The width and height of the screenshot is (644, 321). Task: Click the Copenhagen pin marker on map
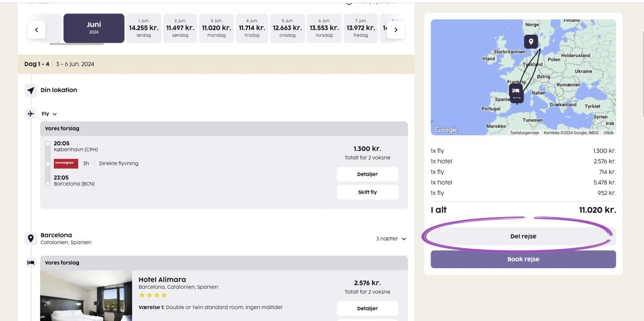point(531,41)
